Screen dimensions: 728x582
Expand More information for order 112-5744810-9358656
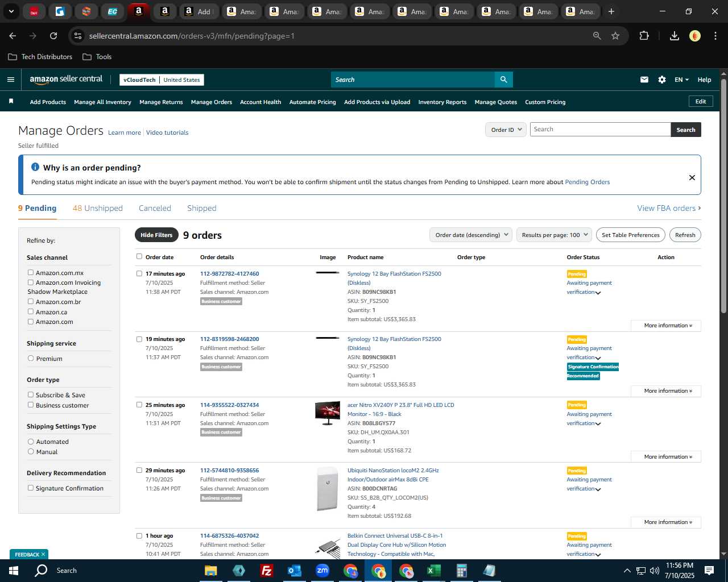(x=666, y=522)
